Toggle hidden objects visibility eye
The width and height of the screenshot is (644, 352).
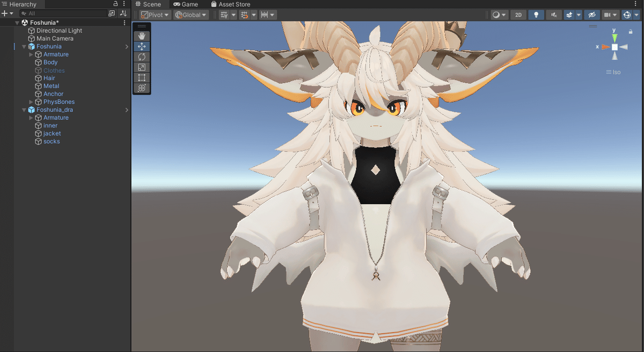pos(591,15)
